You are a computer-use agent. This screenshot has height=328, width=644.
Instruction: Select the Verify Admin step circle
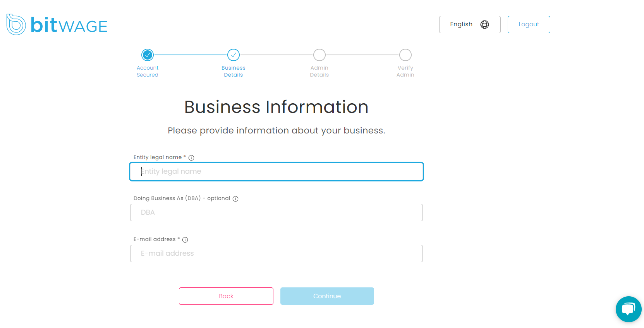click(405, 55)
